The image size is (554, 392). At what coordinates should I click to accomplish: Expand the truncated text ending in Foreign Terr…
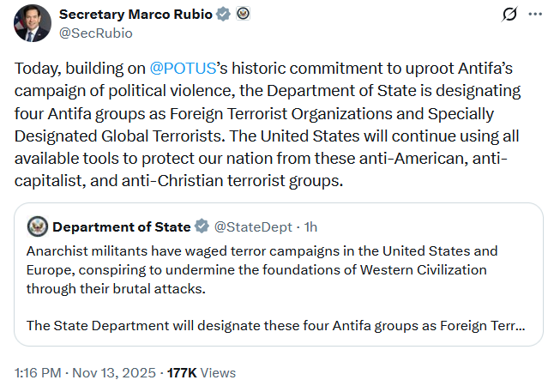[275, 326]
